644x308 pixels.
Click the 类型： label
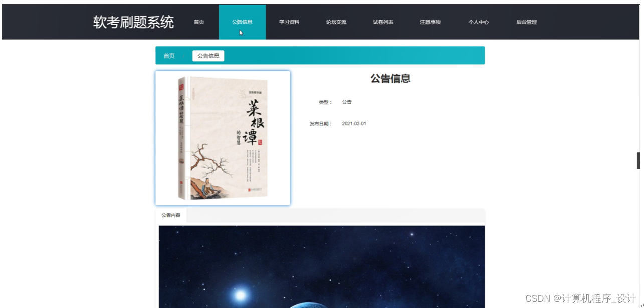pos(325,102)
